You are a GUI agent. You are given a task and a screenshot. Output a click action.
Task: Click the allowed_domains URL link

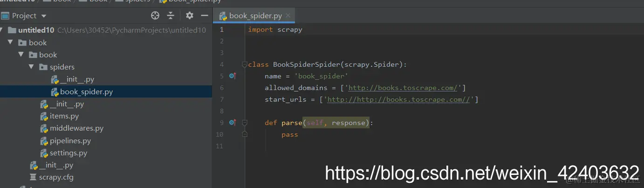click(403, 88)
